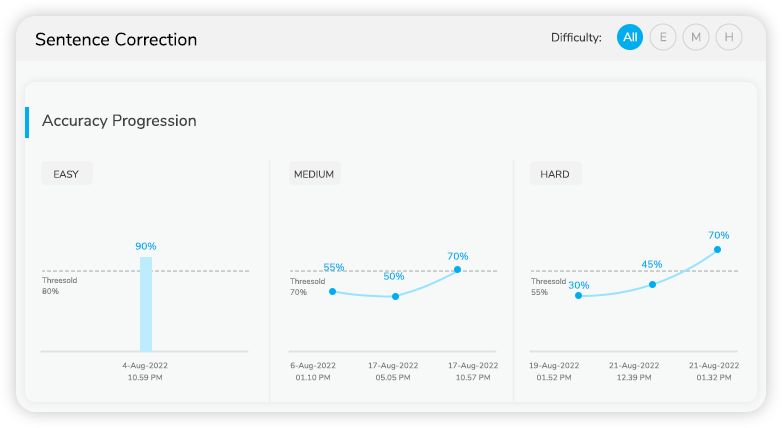The width and height of the screenshot is (782, 428).
Task: Filter by Medium difficulty M button
Action: click(x=696, y=37)
